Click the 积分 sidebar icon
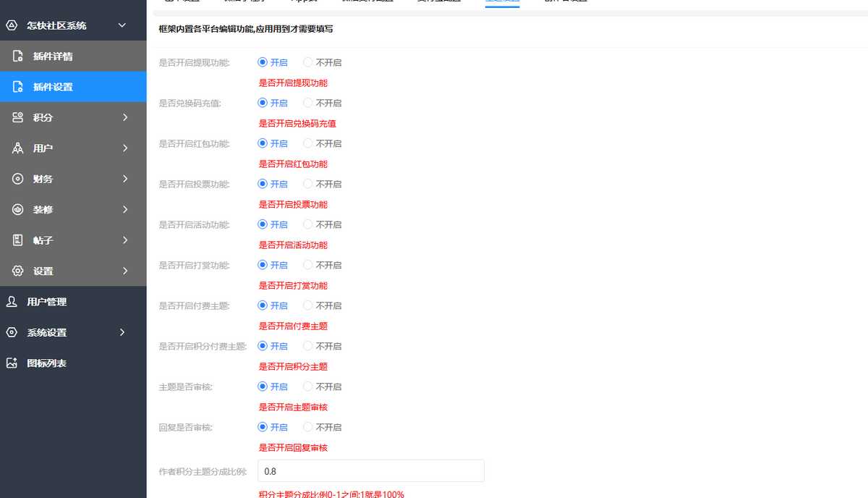 click(18, 117)
